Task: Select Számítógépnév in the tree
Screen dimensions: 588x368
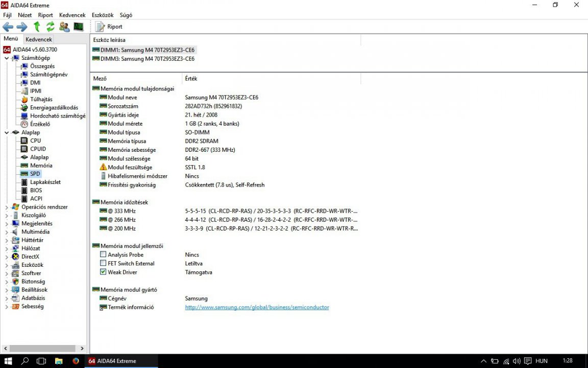Action: [49, 74]
